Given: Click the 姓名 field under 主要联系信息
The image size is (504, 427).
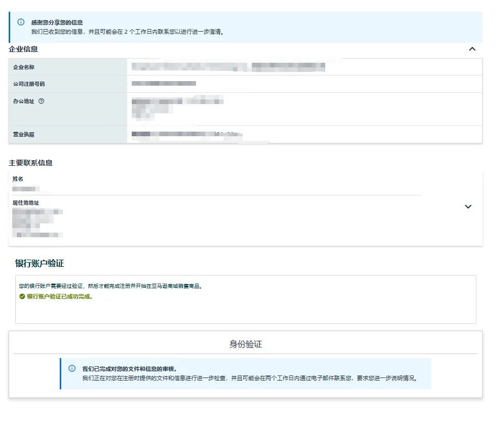Looking at the screenshot, I should (x=17, y=179).
